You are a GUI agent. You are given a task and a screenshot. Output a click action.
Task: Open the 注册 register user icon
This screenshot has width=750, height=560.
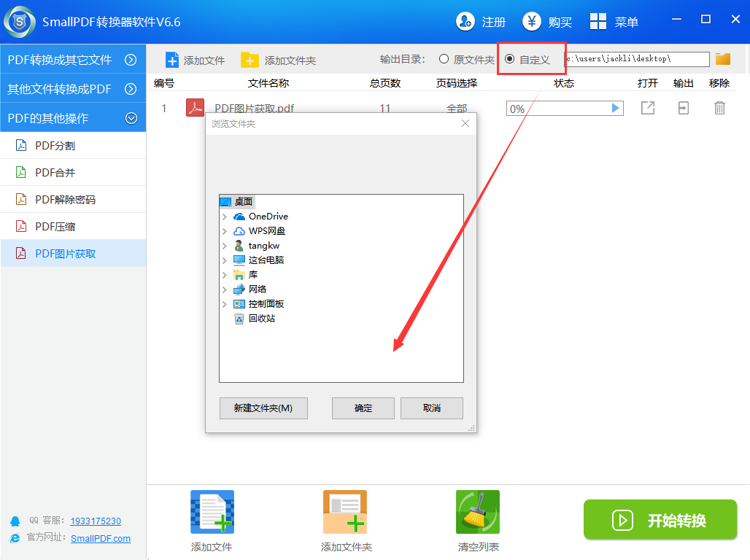pos(465,22)
